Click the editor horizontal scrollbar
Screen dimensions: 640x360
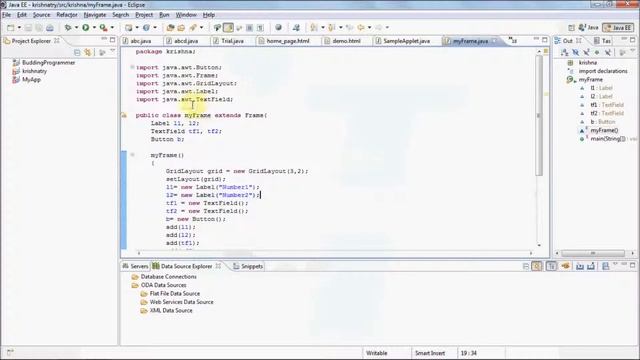coord(335,253)
